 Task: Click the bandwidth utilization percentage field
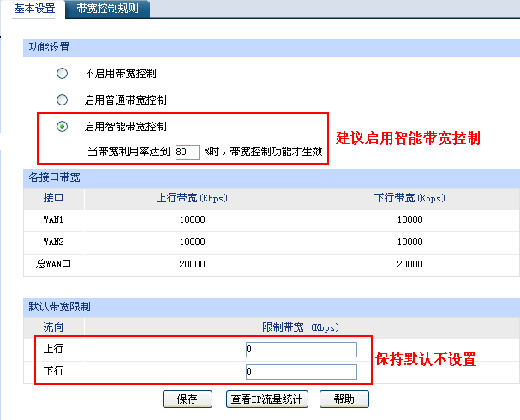186,151
